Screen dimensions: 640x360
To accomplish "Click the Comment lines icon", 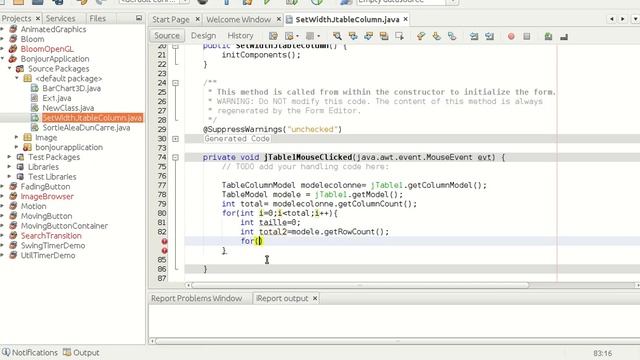I will (x=548, y=36).
